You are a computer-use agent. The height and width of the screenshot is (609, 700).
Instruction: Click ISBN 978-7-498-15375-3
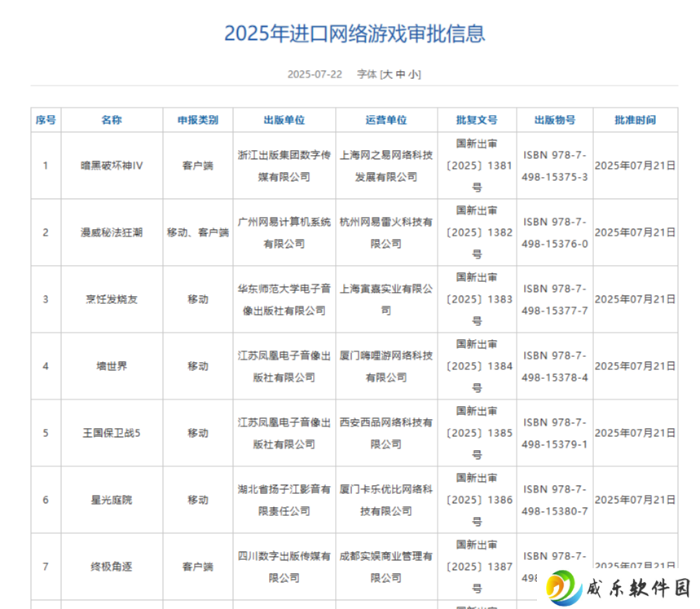555,166
